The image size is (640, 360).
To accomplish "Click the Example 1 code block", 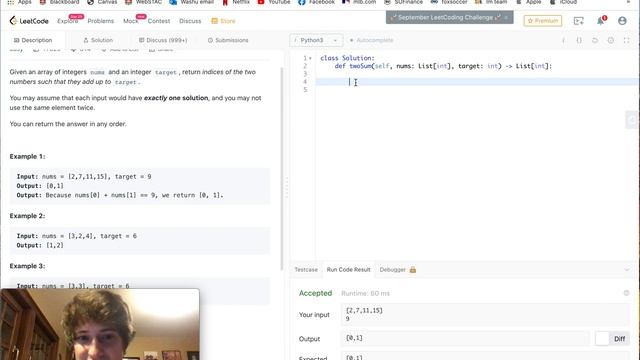I will [140, 186].
